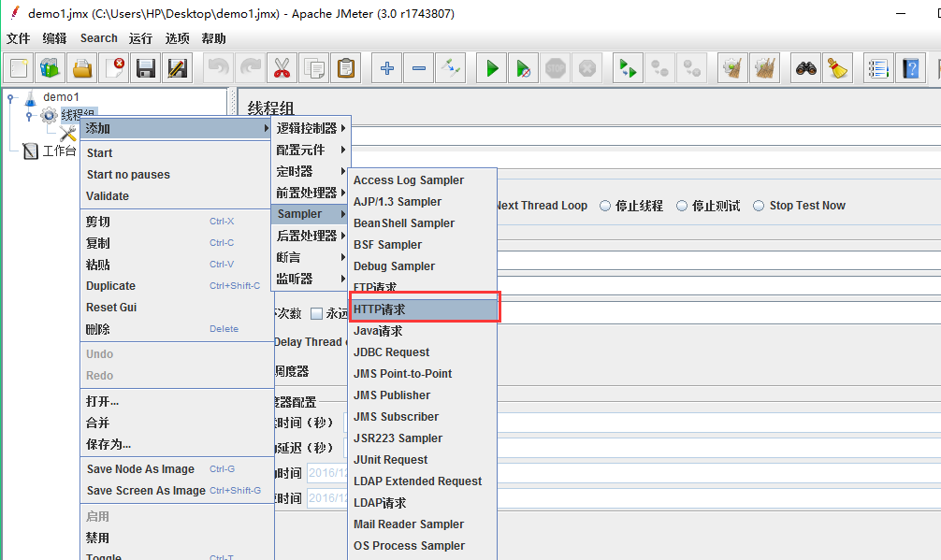This screenshot has height=560, width=941.
Task: Expand the 监听器 submenu
Action: [311, 279]
